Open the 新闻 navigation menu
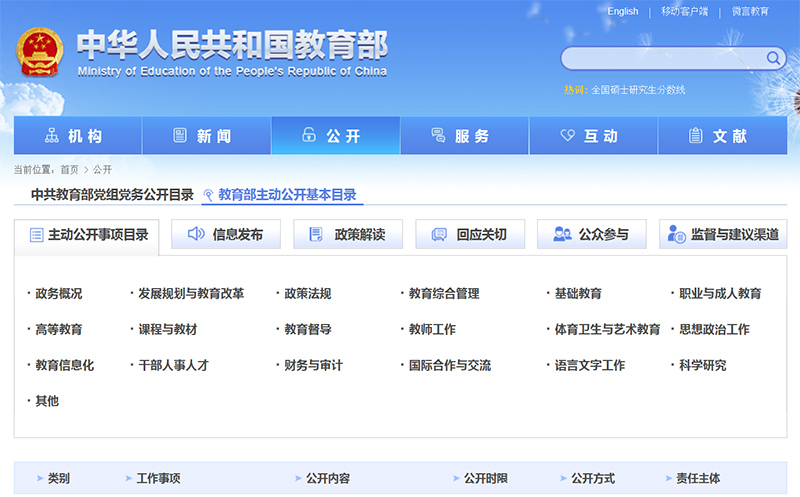800x497 pixels. [207, 135]
